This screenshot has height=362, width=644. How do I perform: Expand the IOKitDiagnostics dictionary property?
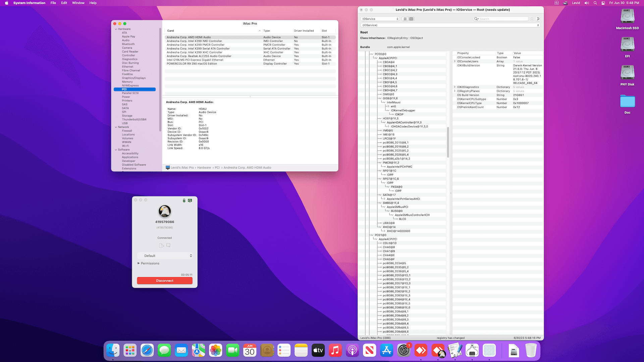(455, 87)
